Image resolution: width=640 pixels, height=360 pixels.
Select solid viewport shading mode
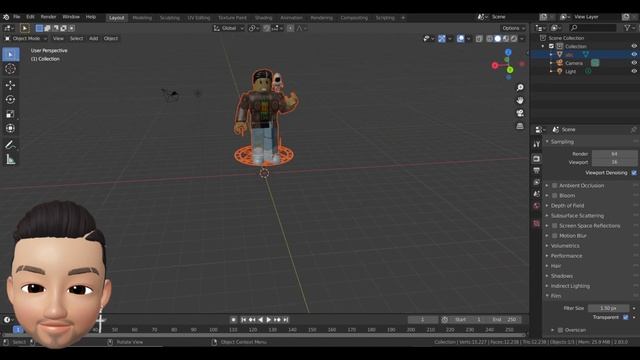(x=498, y=39)
